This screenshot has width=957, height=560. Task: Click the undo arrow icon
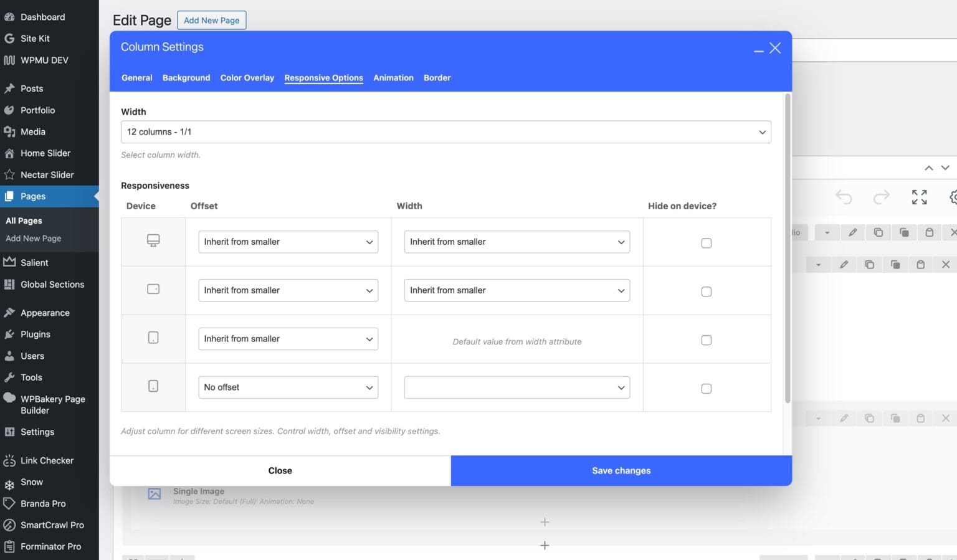pyautogui.click(x=844, y=197)
